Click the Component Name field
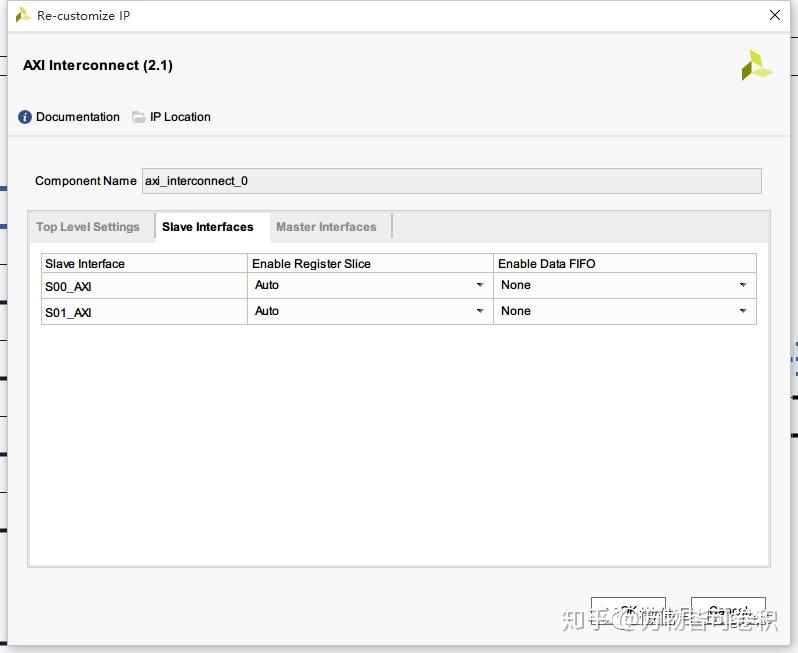Screen dimensions: 798x653 [451, 181]
